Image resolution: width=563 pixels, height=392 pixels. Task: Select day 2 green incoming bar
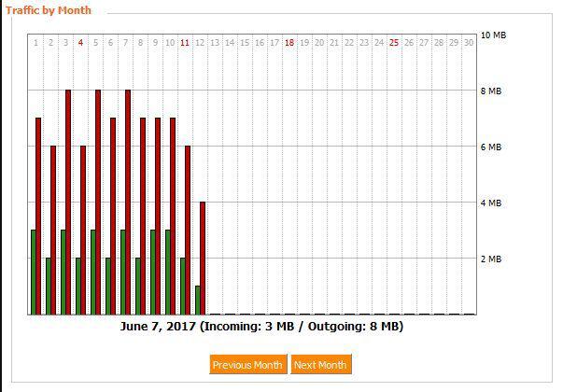49,287
